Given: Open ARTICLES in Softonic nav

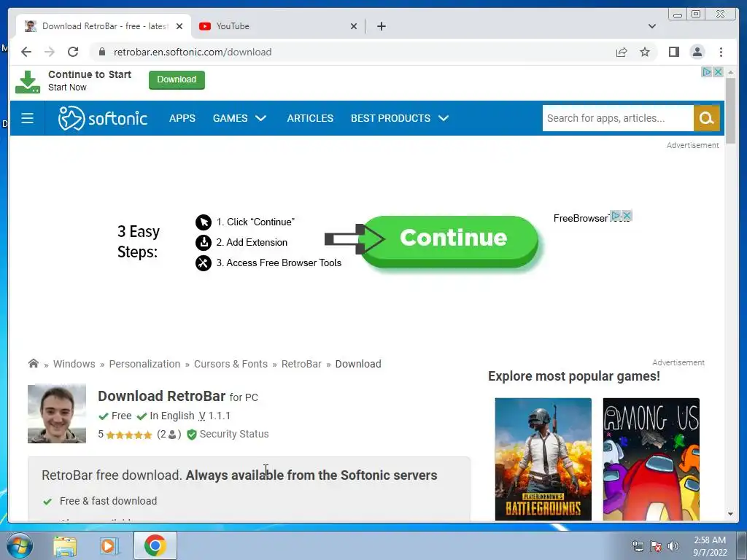Looking at the screenshot, I should click(x=310, y=118).
